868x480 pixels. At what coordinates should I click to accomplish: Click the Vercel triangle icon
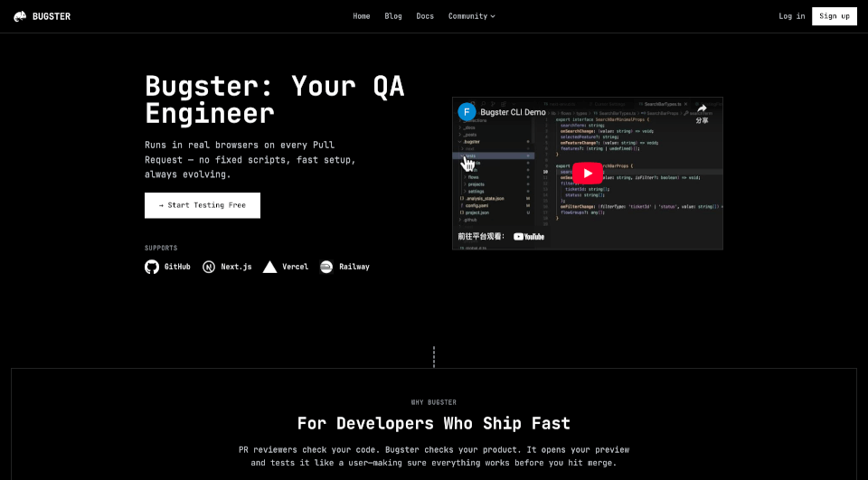tap(269, 267)
